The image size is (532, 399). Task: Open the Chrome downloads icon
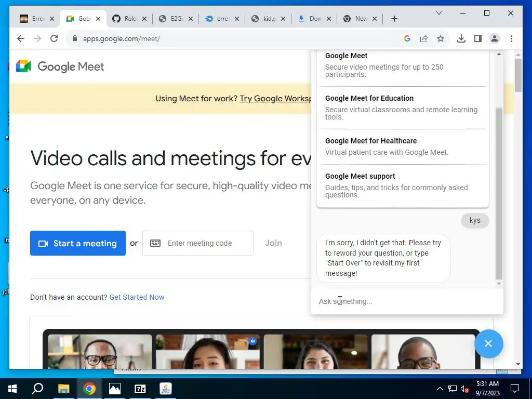coord(461,38)
